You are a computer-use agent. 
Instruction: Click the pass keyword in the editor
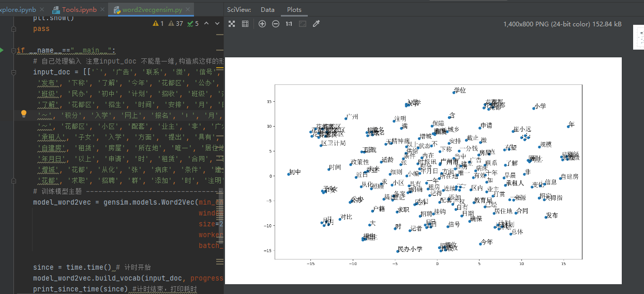pos(41,28)
